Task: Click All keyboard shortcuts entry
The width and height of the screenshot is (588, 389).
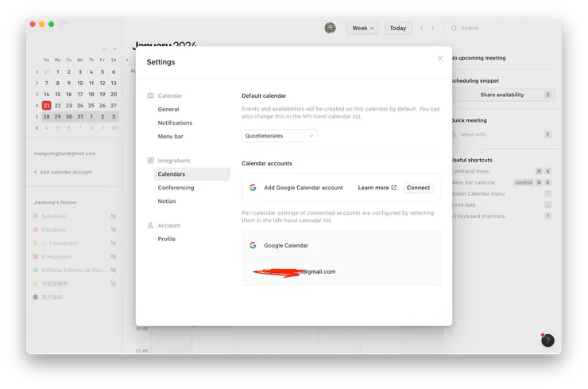Action: [x=501, y=216]
